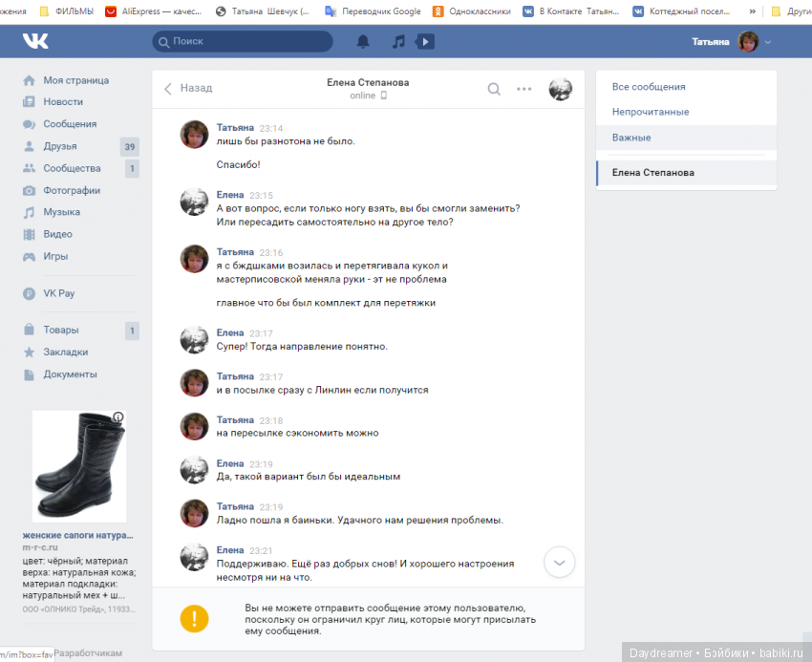The width and height of the screenshot is (812, 662).
Task: Go back using the Назад button
Action: click(x=188, y=88)
